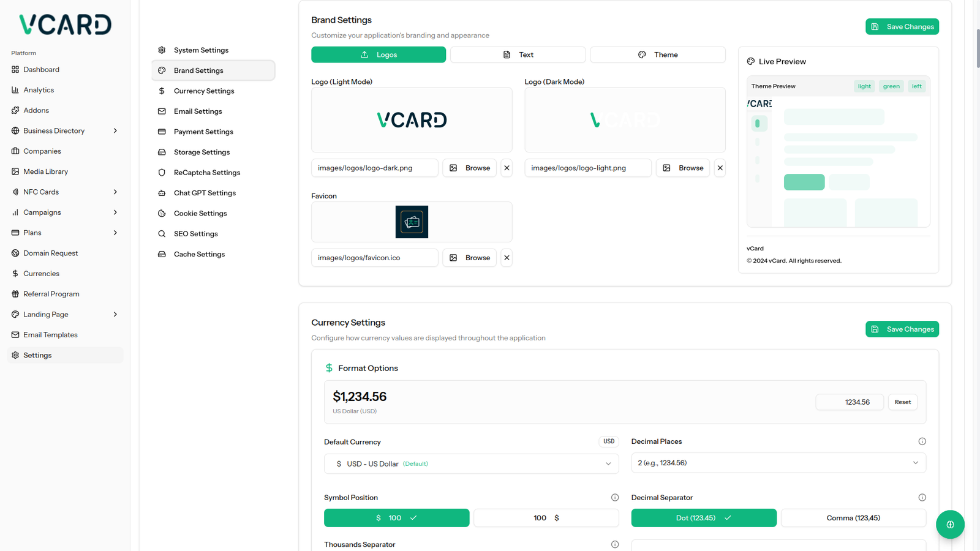Open the Decimal Places dropdown
980x551 pixels.
pyautogui.click(x=778, y=463)
